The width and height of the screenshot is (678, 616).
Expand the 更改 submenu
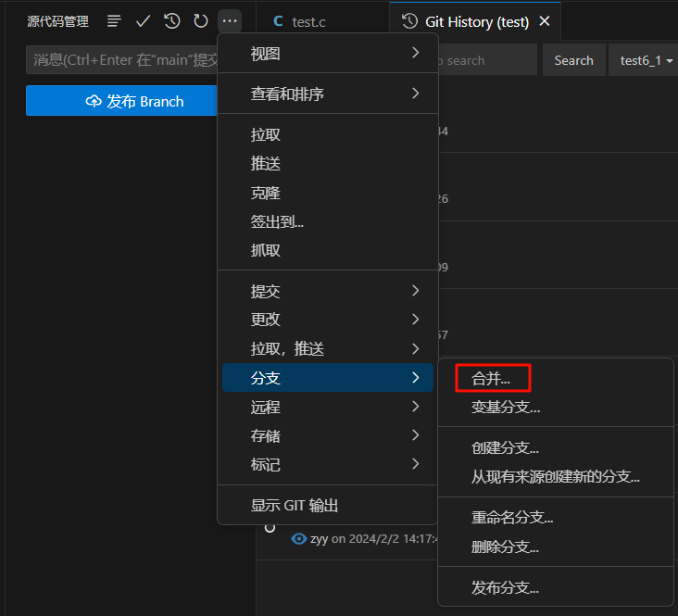328,320
